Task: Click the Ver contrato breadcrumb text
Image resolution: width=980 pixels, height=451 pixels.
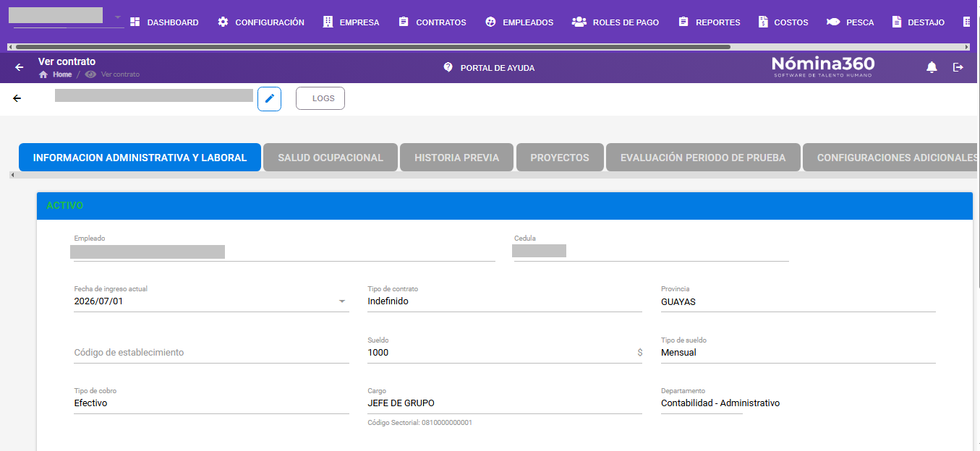Action: pyautogui.click(x=120, y=74)
